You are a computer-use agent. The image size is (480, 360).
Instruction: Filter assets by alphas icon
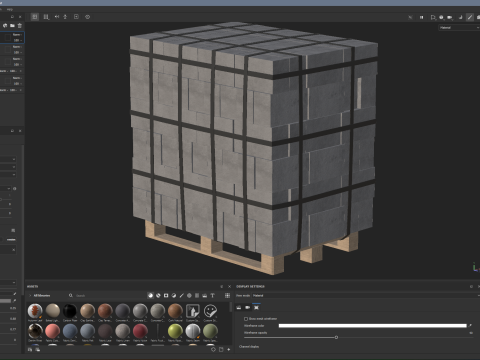tap(189, 295)
